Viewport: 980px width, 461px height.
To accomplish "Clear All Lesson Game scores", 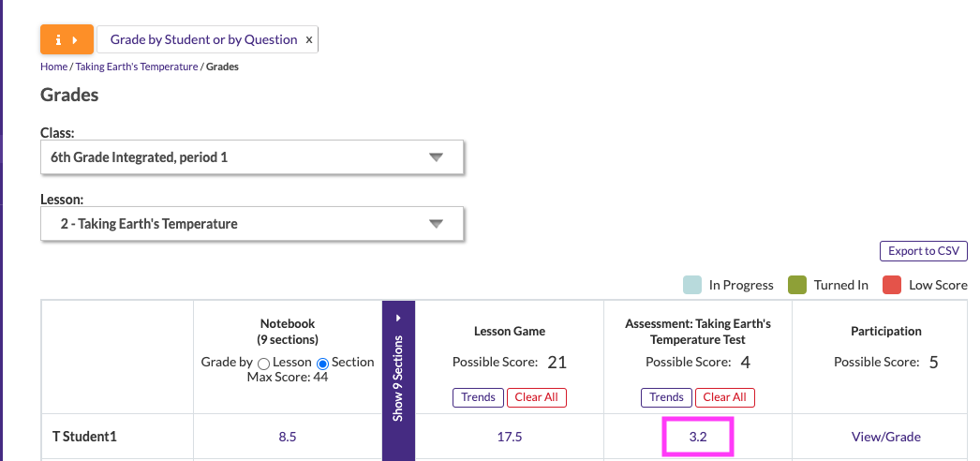I will 536,397.
